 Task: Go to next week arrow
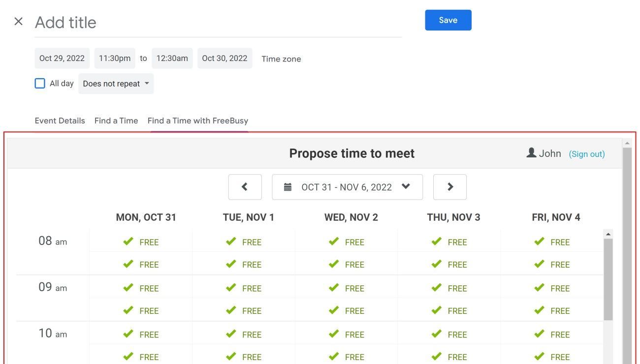[449, 187]
